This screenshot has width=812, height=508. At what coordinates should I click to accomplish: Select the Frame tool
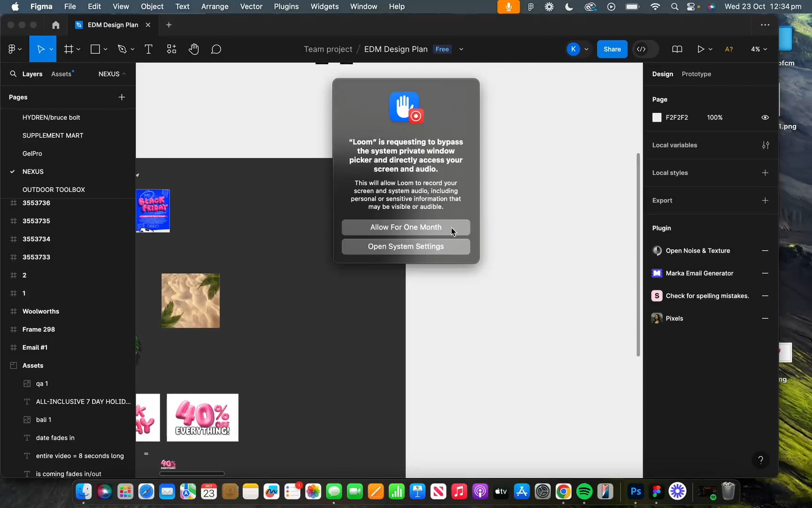69,49
